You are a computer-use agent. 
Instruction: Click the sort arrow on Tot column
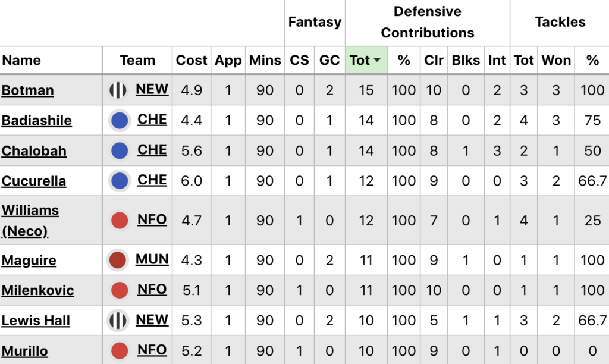[x=377, y=61]
